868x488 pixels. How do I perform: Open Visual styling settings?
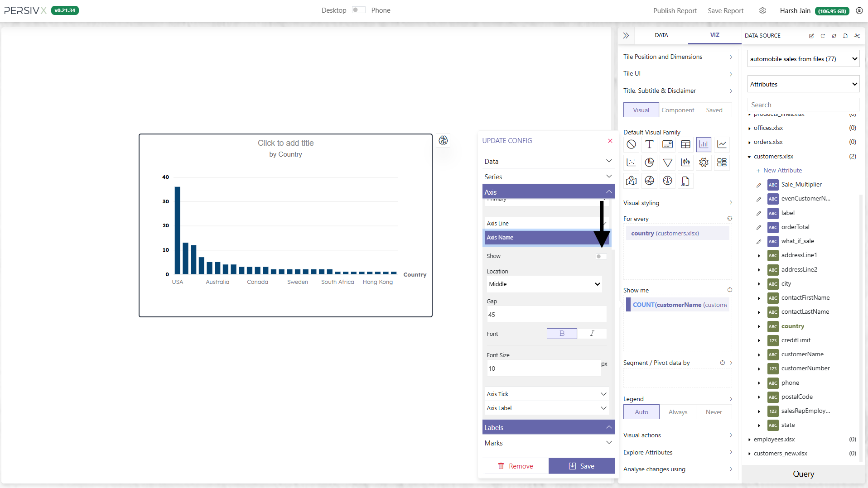coord(678,203)
